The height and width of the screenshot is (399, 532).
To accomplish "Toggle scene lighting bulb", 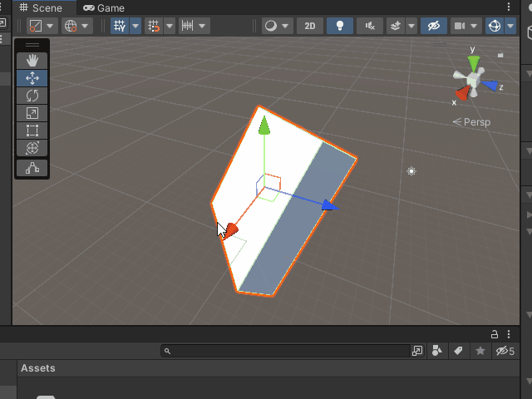I will tap(340, 26).
